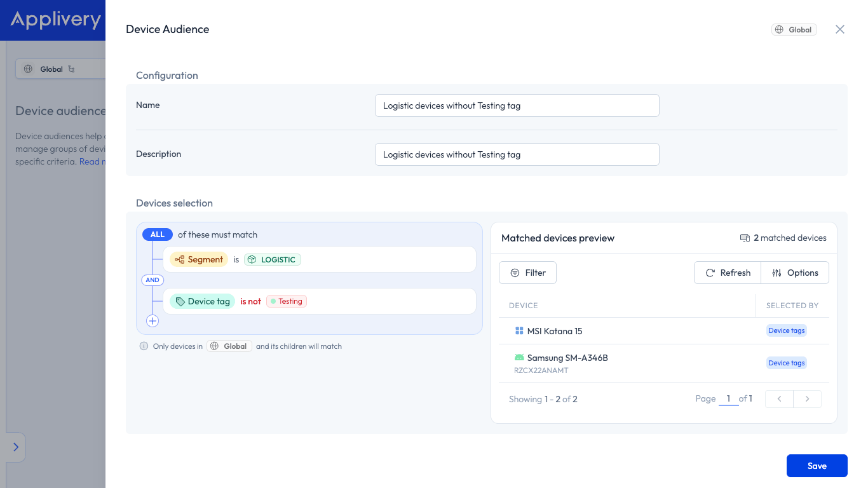The width and height of the screenshot is (868, 488).
Task: Select the Samsung SM-A346B device row
Action: point(664,363)
